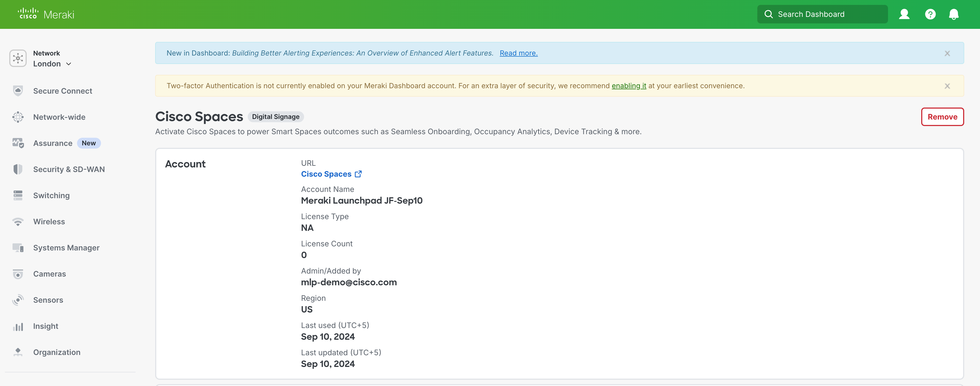Open the notifications bell icon
Image resolution: width=980 pixels, height=386 pixels.
pos(953,14)
